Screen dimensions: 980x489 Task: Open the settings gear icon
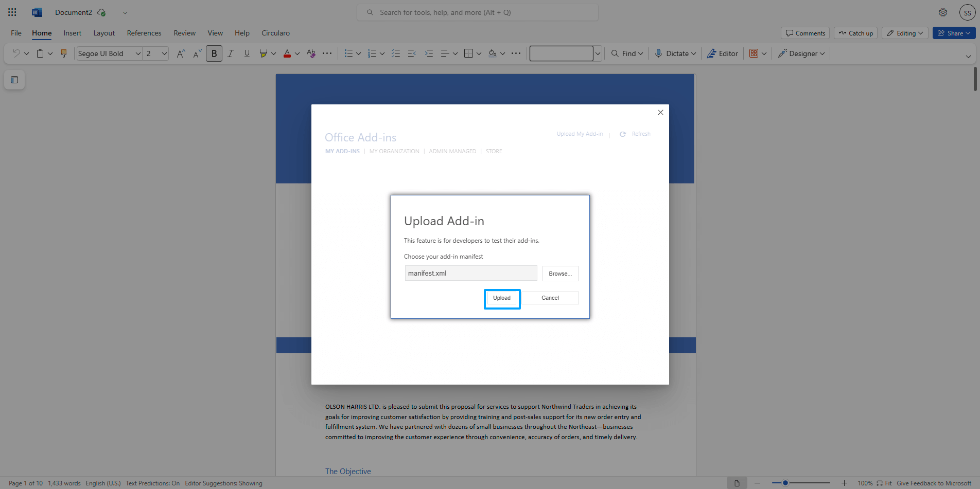coord(943,12)
